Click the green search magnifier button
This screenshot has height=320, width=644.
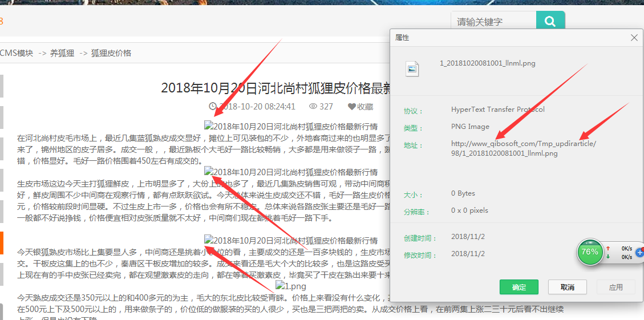(x=550, y=21)
